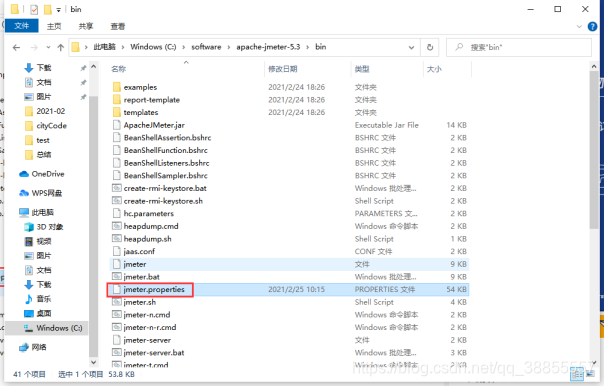Sort files by the 大小 column header

(434, 69)
